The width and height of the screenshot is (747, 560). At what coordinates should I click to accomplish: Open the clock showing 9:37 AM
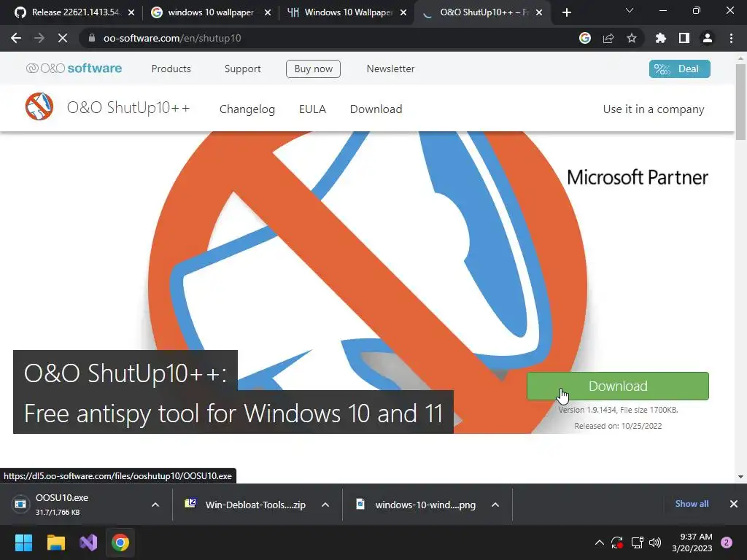[x=692, y=542]
